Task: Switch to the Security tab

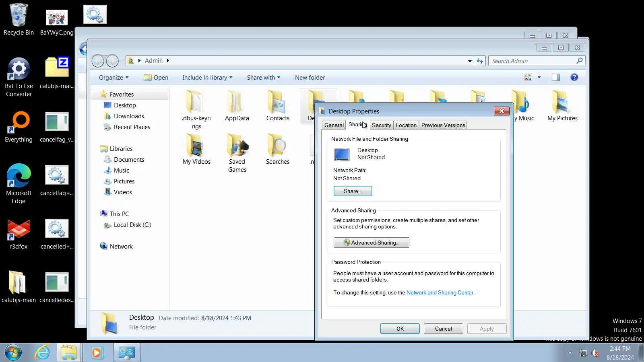Action: click(x=381, y=125)
